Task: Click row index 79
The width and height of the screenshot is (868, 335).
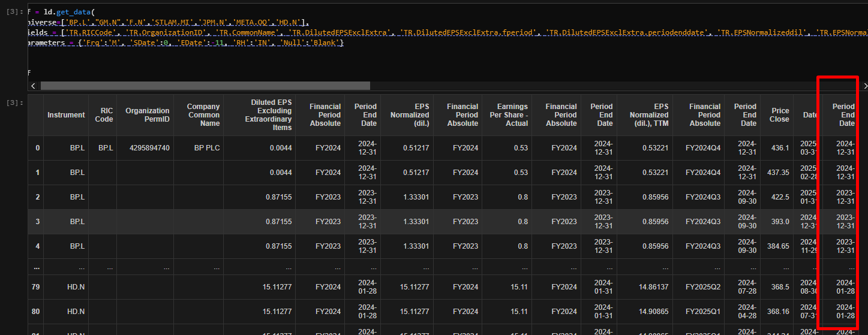Action: (x=37, y=287)
